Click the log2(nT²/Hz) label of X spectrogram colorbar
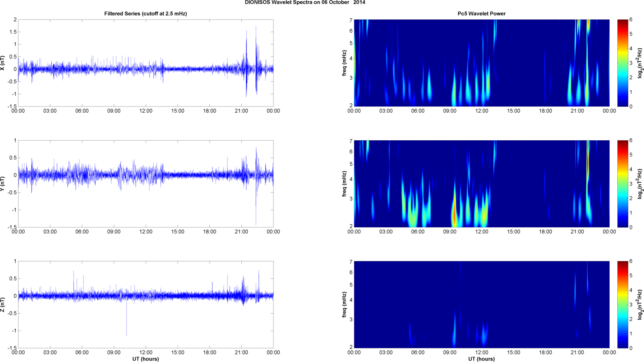The image size is (644, 362). pyautogui.click(x=640, y=63)
